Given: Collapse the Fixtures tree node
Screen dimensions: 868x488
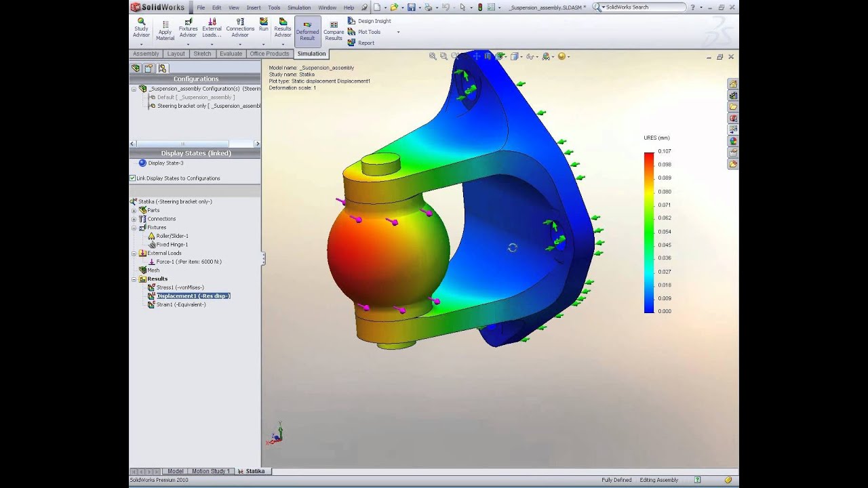Looking at the screenshot, I should 134,228.
